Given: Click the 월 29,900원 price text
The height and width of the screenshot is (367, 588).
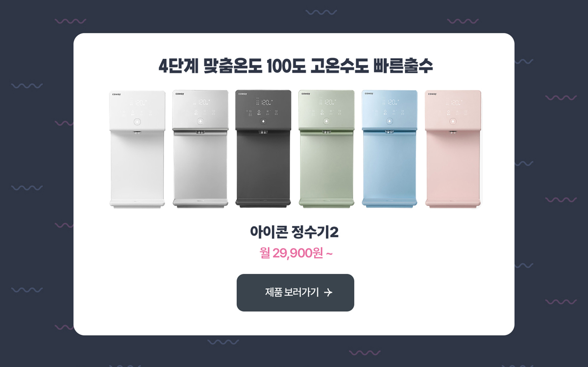Looking at the screenshot, I should point(296,253).
